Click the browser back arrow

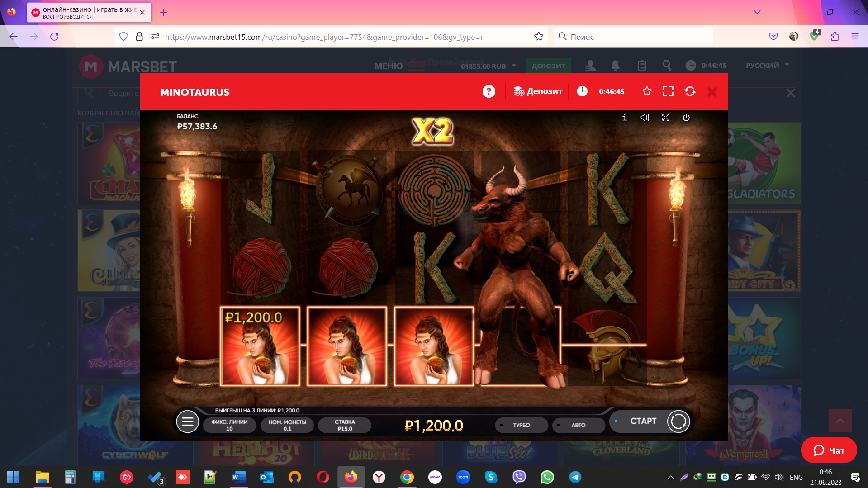(14, 37)
